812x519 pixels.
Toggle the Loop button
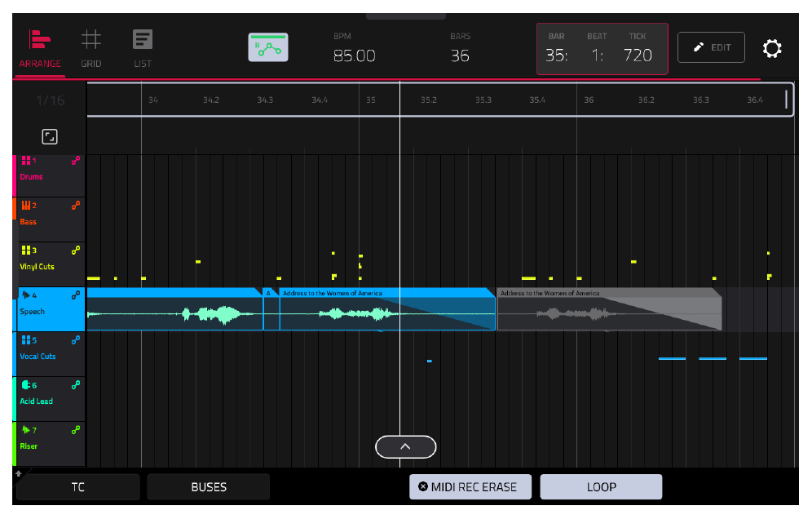[601, 487]
